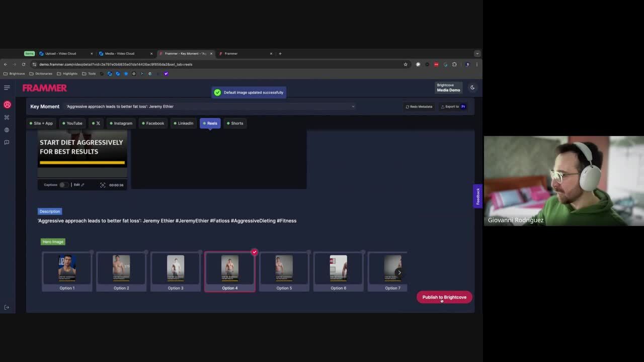Click Publish to Brightcove button
This screenshot has height=362, width=644.
(x=444, y=297)
